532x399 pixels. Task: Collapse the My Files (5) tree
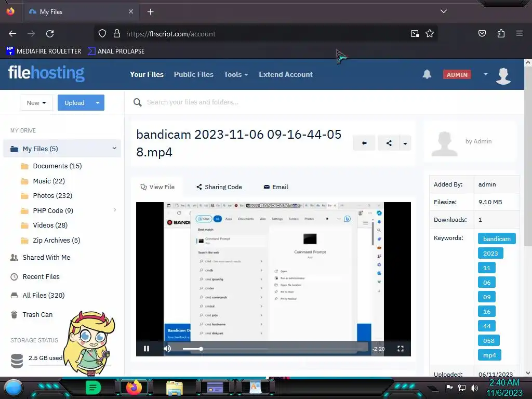[x=114, y=148]
